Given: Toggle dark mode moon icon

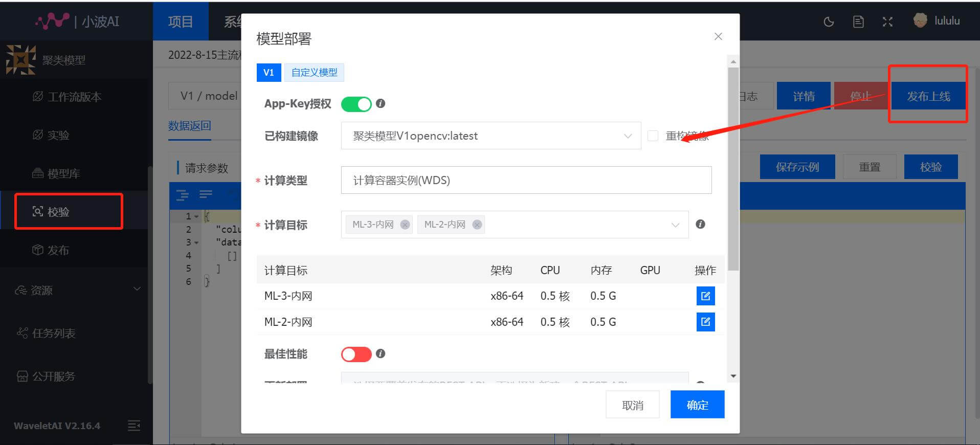Looking at the screenshot, I should (829, 21).
